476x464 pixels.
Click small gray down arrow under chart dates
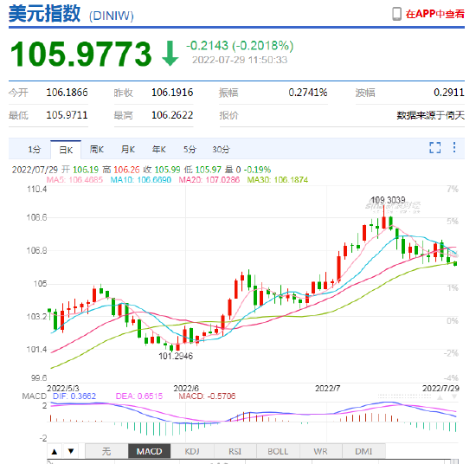click(454, 396)
